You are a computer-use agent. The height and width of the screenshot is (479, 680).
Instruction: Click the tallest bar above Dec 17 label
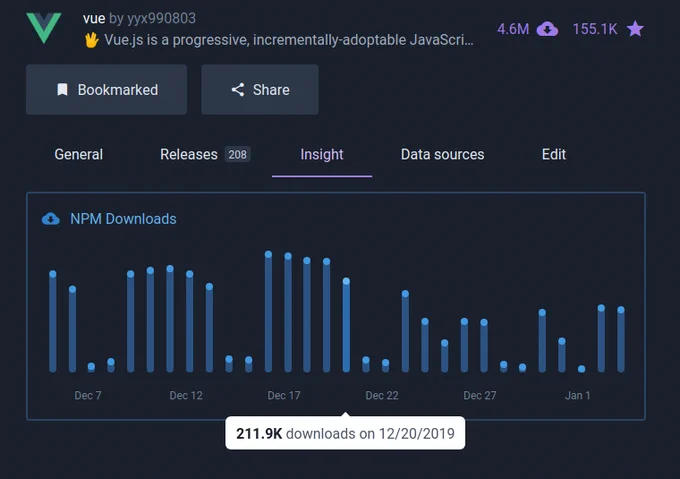coord(268,313)
